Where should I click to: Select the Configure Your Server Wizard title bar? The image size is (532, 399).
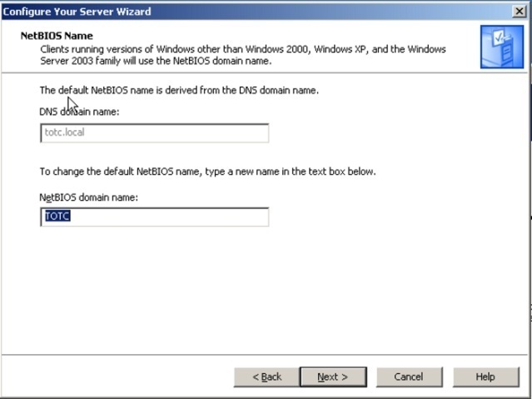256,12
